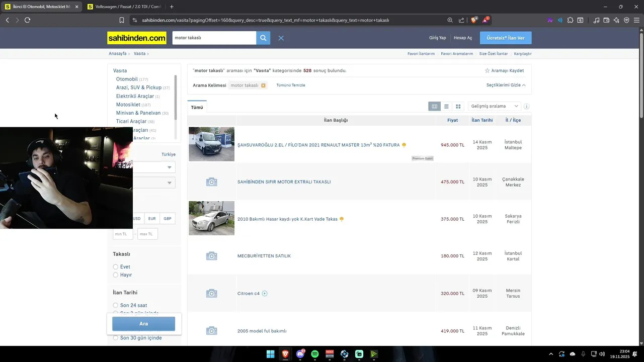This screenshot has width=644, height=362.
Task: Click the zoom magnifier in address bar
Action: 450,20
